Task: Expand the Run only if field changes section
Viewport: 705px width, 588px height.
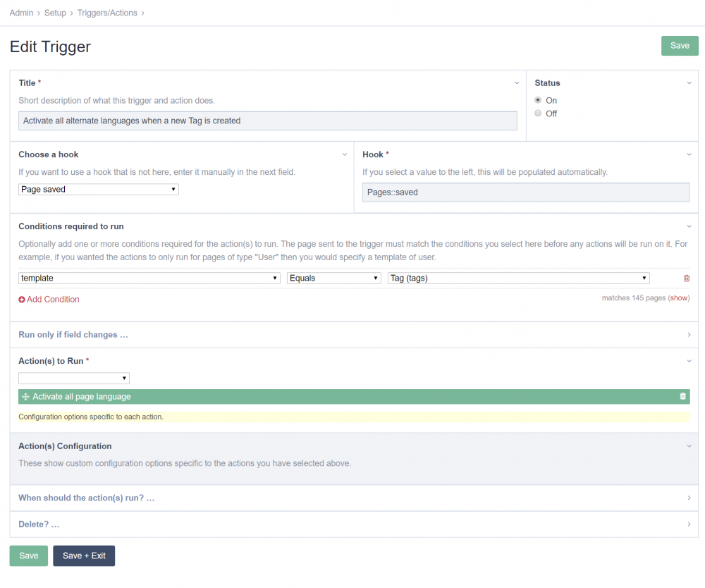Action: [73, 335]
